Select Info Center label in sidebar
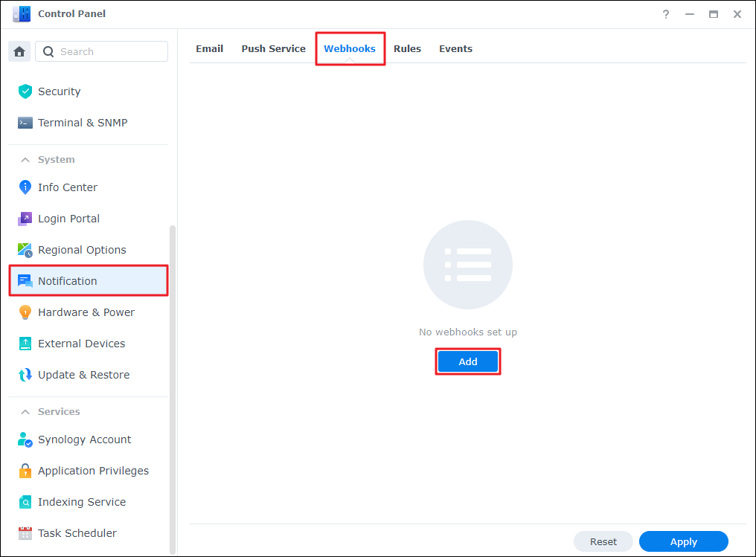Viewport: 756px width, 557px height. [68, 187]
